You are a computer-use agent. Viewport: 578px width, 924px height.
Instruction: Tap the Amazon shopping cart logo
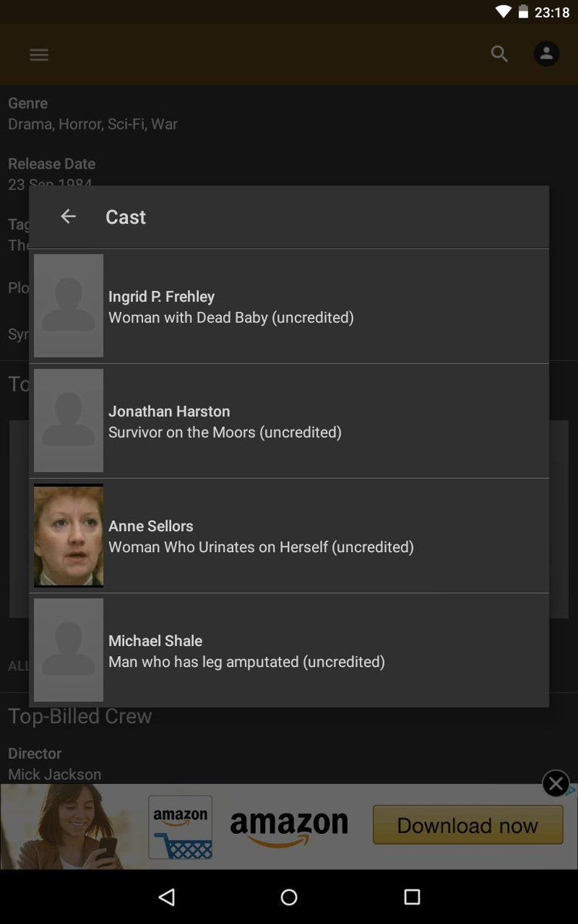coord(180,827)
